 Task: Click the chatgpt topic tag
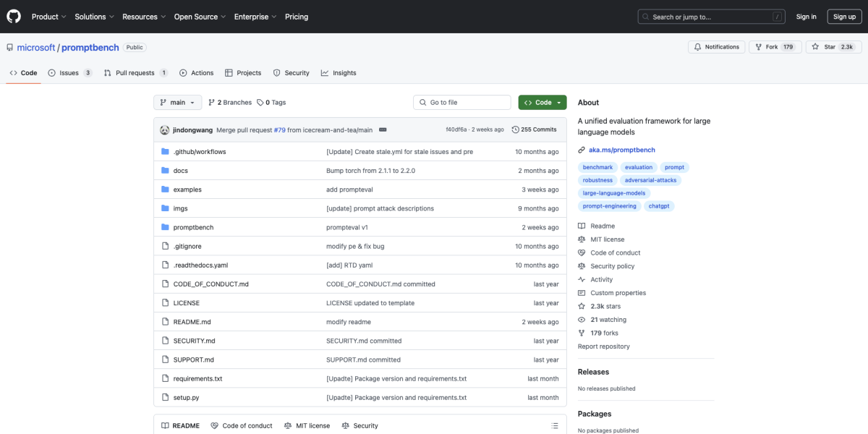tap(658, 205)
